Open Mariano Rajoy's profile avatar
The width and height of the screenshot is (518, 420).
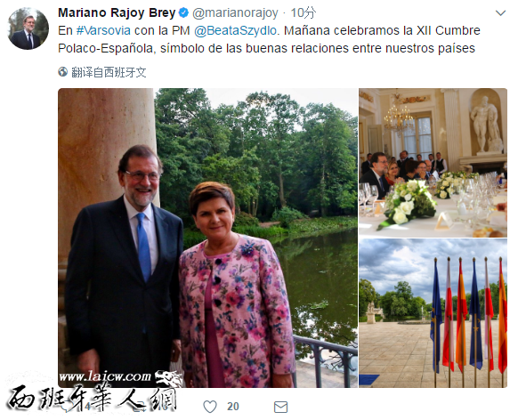(28, 28)
